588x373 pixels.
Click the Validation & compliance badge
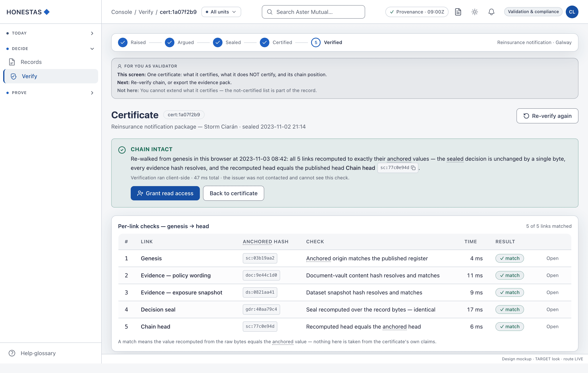point(533,12)
